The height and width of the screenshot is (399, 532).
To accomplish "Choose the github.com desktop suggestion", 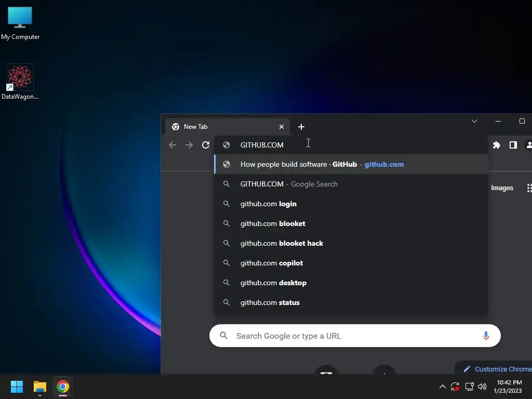I will click(x=351, y=283).
